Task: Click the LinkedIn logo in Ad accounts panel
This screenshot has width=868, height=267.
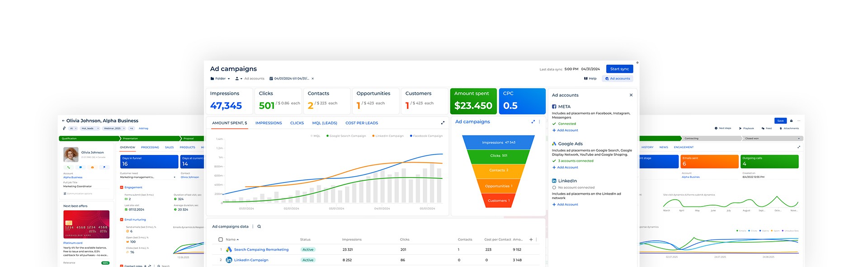Action: click(x=554, y=181)
